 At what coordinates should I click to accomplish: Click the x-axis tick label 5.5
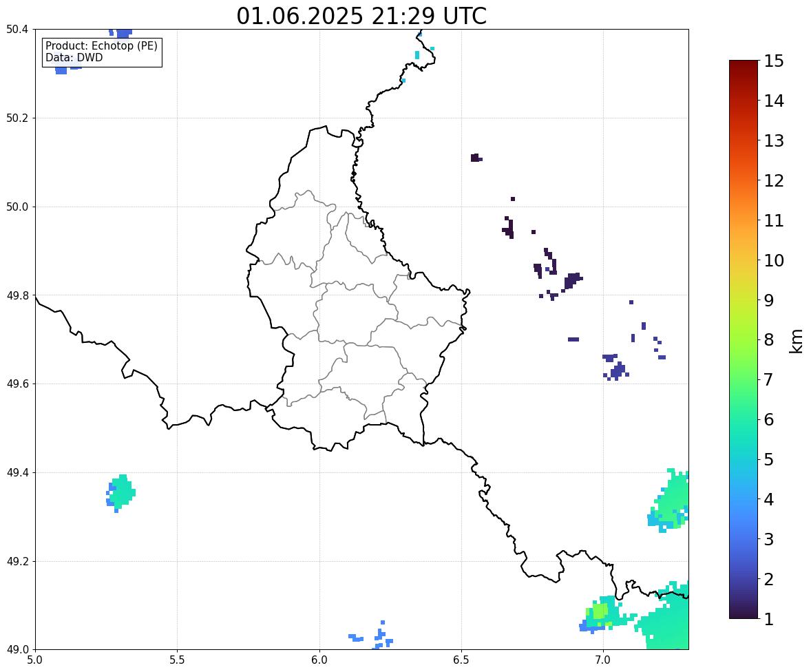click(x=177, y=660)
